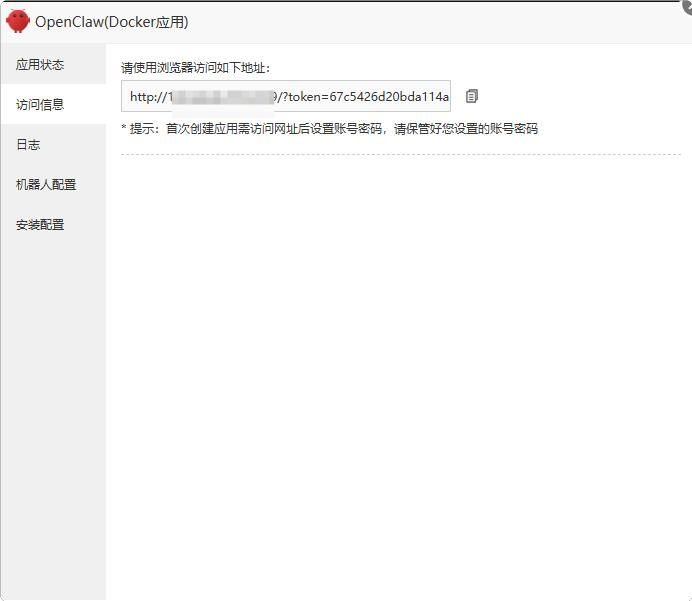Click the dashed divider line under the hint
692x601 pixels.
400,154
